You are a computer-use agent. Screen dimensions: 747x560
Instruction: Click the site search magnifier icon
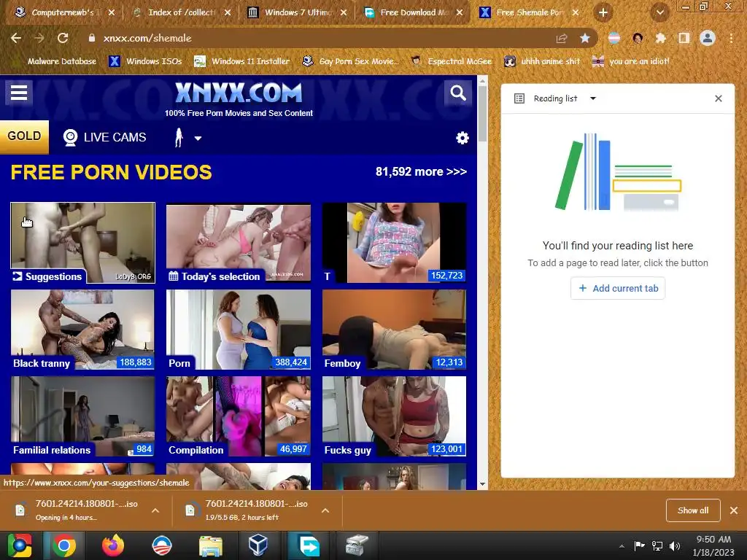tap(458, 93)
